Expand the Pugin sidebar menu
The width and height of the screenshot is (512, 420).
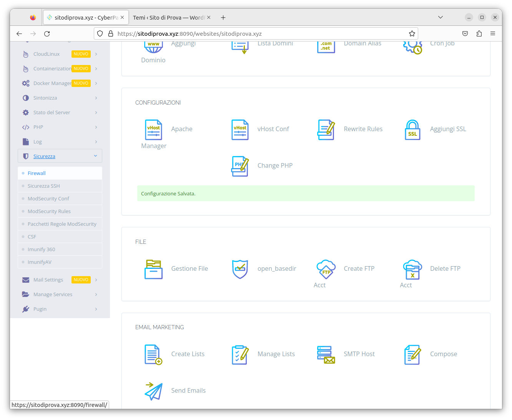pyautogui.click(x=60, y=309)
